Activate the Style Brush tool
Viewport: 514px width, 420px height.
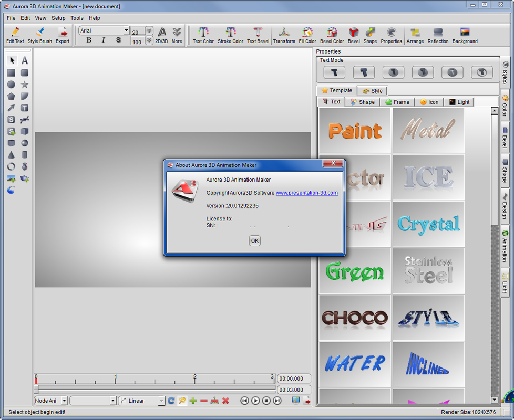(x=39, y=35)
